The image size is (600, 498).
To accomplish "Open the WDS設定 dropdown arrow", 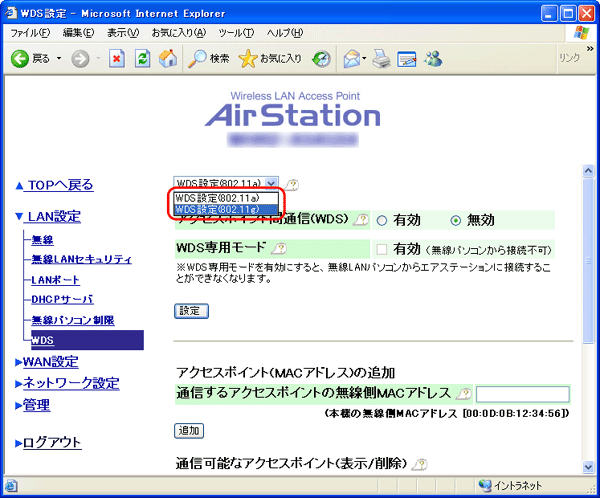I will point(271,183).
